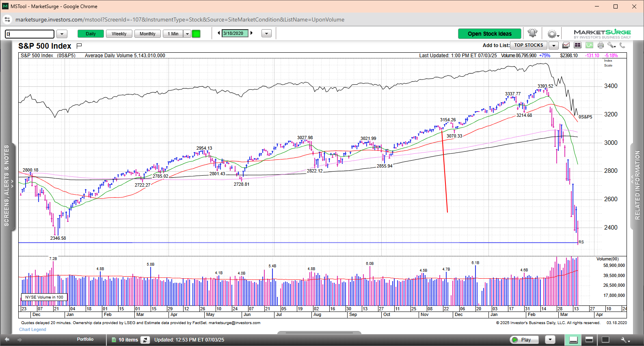Expand the Related Information side panel
The height and width of the screenshot is (346, 644).
coord(637,185)
